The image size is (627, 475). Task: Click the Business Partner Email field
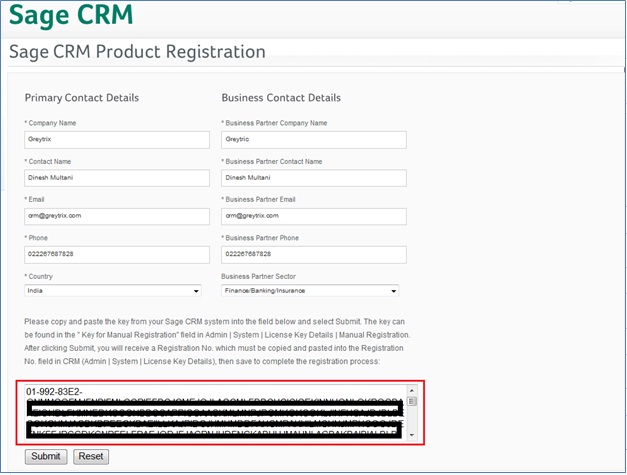[x=314, y=216]
